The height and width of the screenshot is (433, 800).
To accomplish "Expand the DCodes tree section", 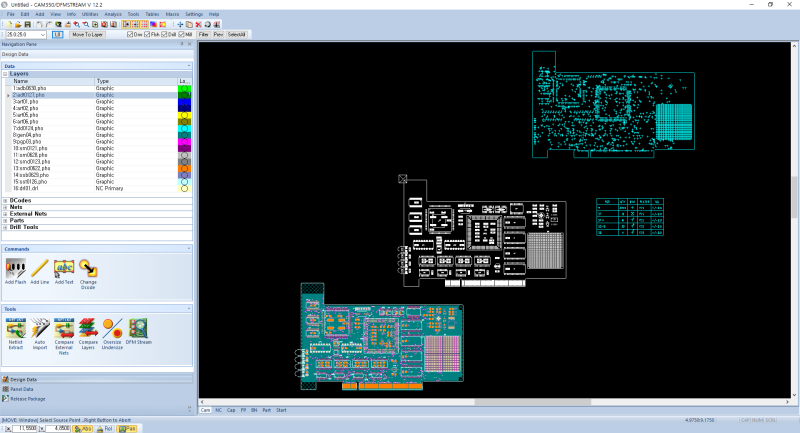I will tap(5, 200).
